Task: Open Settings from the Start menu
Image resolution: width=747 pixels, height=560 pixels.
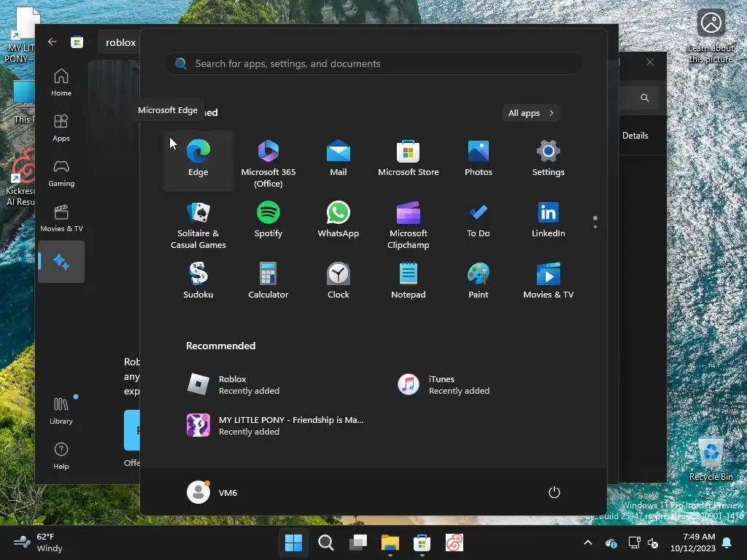Action: point(549,160)
